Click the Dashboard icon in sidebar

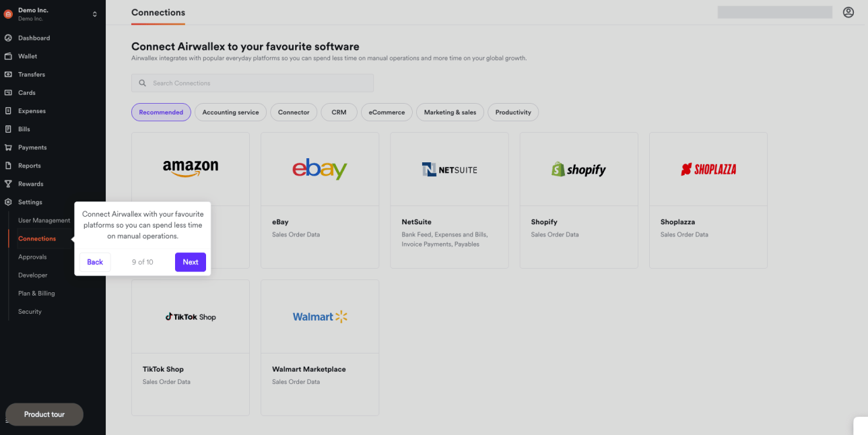coord(8,38)
